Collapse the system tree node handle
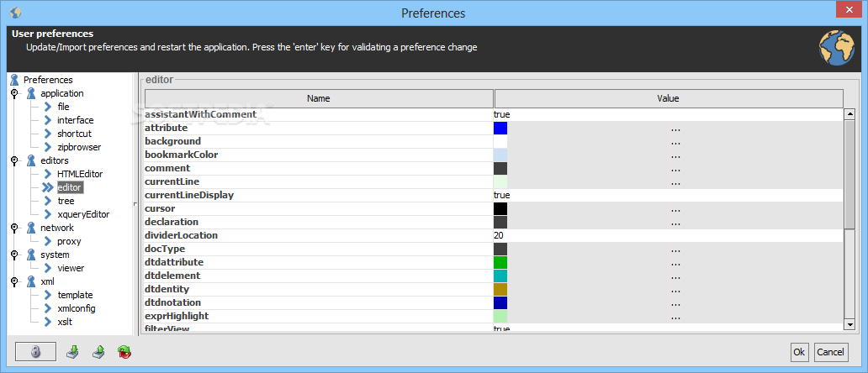 (14, 255)
